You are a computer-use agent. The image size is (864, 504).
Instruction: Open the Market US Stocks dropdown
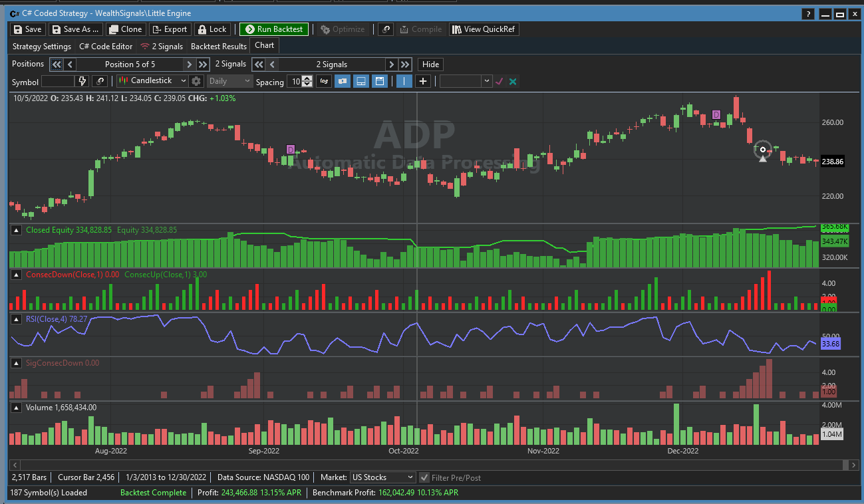tap(382, 477)
